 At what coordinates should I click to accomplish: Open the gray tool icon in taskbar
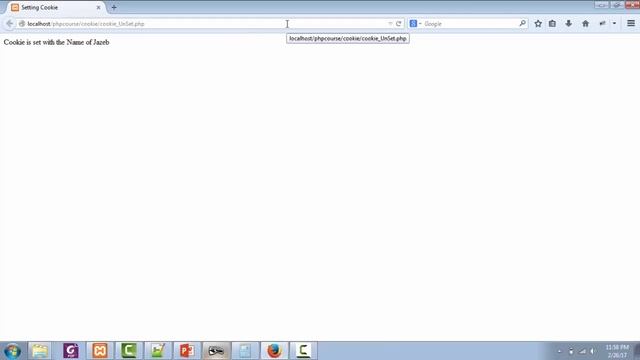click(216, 351)
